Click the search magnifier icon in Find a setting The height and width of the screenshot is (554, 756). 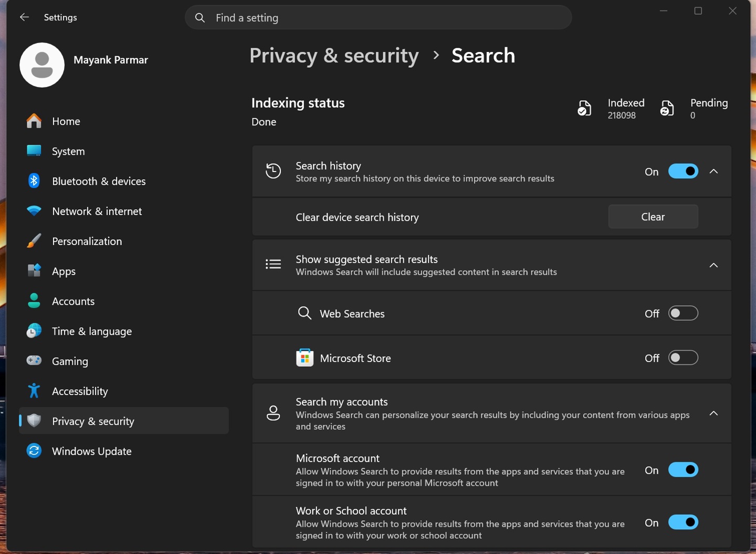point(200,18)
